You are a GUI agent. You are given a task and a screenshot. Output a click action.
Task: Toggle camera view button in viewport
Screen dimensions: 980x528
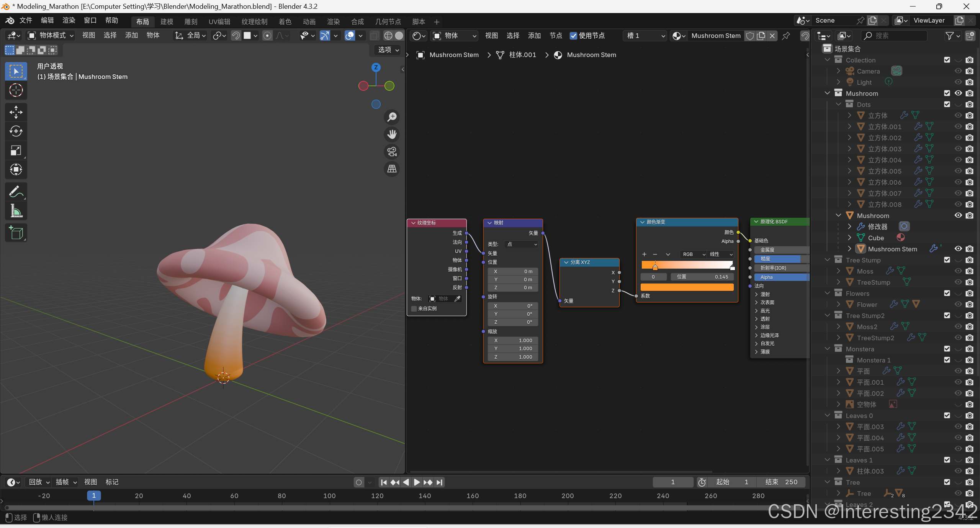(392, 152)
